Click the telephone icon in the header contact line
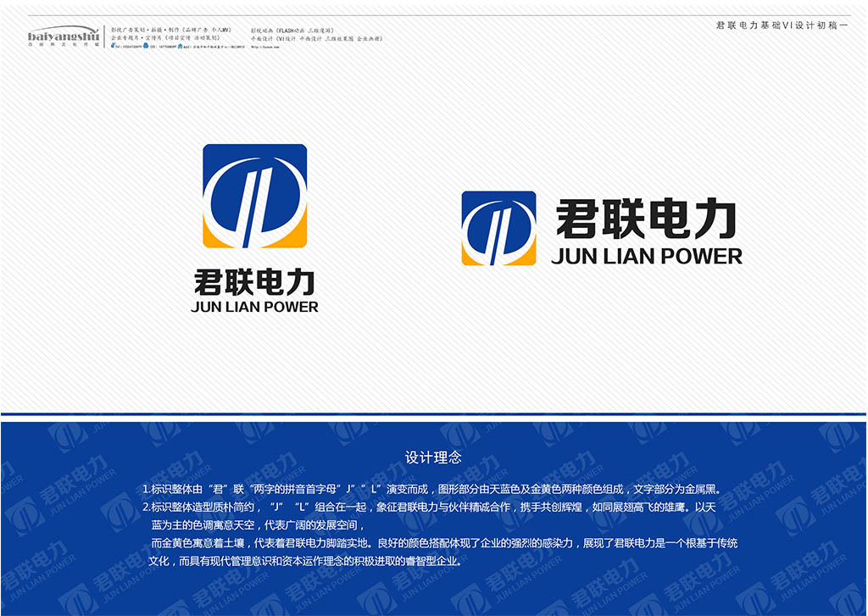Screen dimensions: 868x616 (114, 46)
